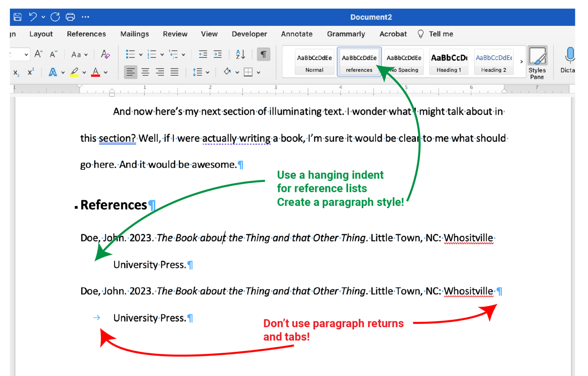Screen dimensions: 588x376
Task: Click the Print icon
Action: 70,17
